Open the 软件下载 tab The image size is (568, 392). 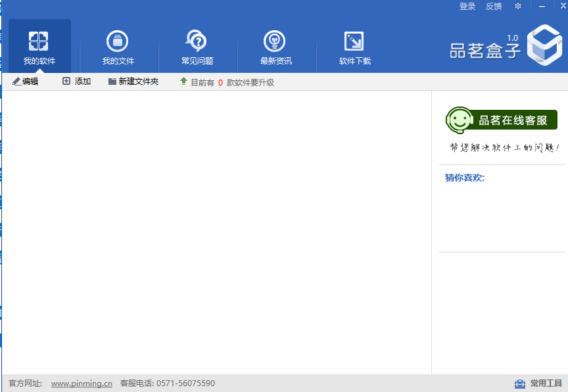[x=354, y=47]
